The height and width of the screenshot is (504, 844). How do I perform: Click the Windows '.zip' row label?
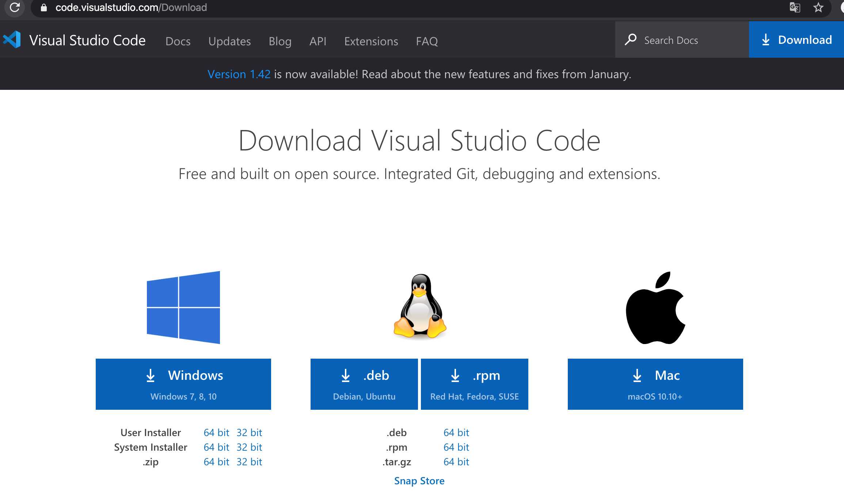(151, 462)
